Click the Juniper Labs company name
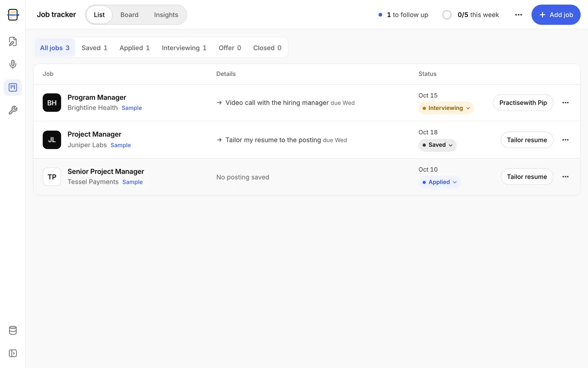 [x=87, y=145]
